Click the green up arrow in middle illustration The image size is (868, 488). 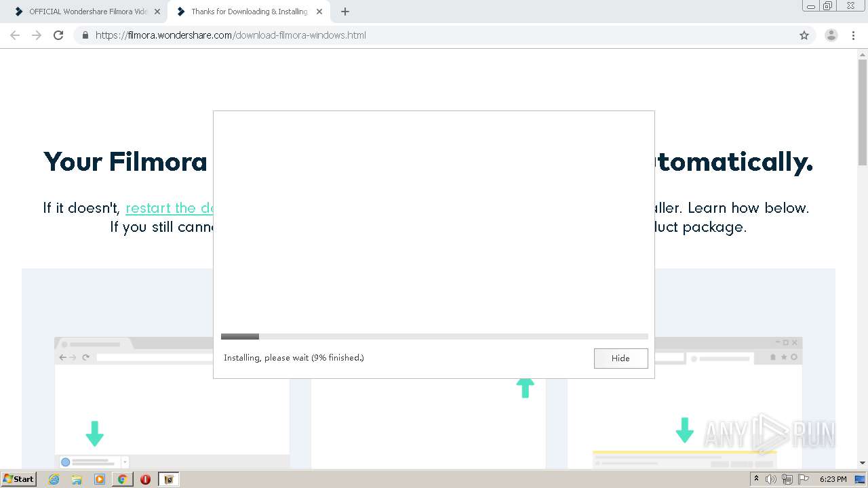point(525,387)
